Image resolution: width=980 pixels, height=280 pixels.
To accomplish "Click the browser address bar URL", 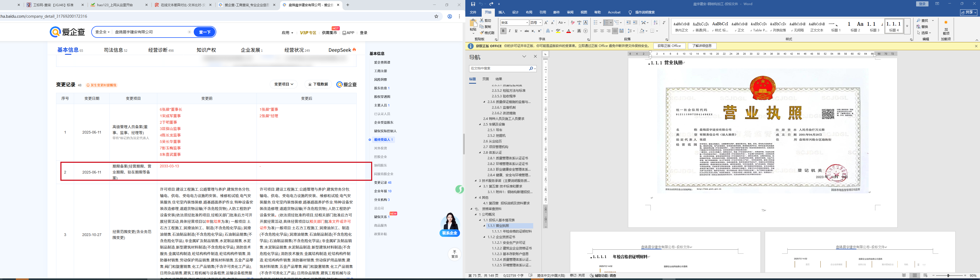I will tap(44, 16).
